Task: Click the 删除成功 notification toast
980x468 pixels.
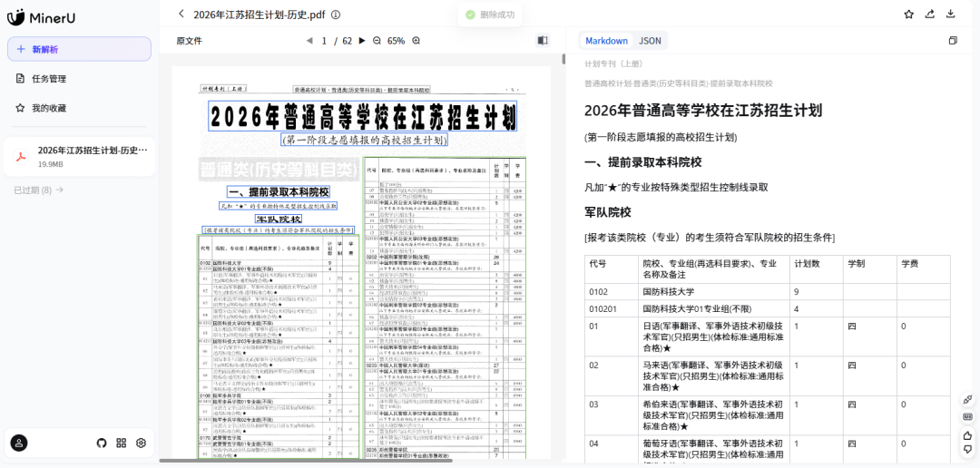Action: pos(490,15)
